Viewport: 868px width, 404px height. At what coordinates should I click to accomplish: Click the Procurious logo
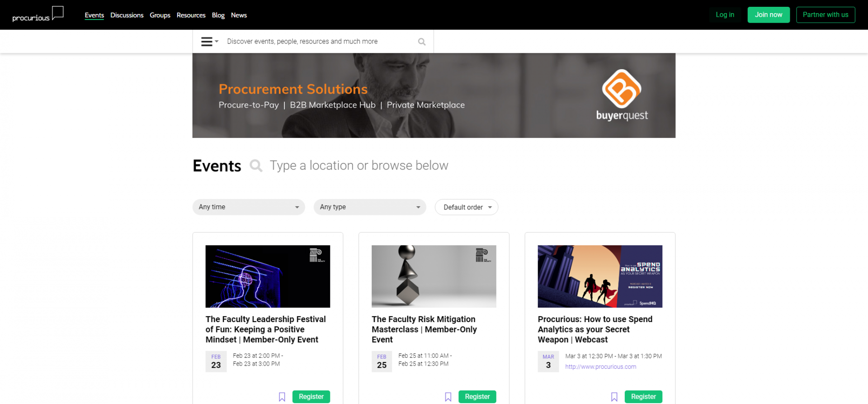38,14
